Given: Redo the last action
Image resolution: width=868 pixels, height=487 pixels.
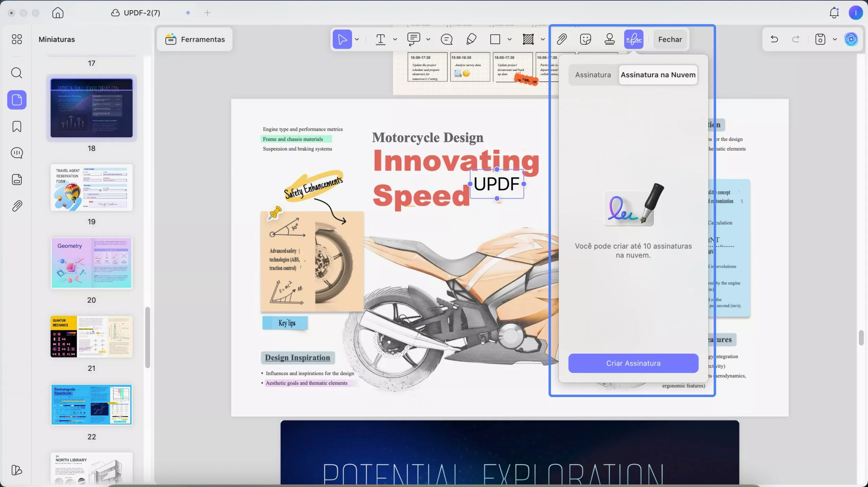Looking at the screenshot, I should (795, 39).
